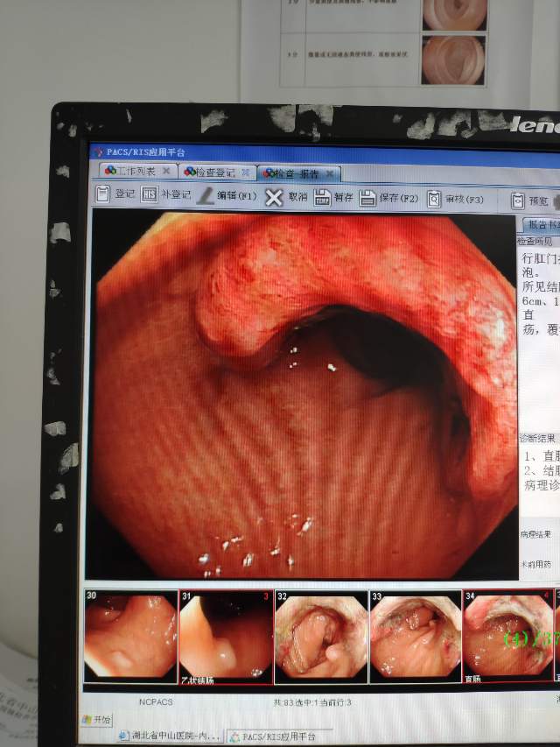Screen dimensions: 560x747
Task: Close the 工作列表 tab
Action: pyautogui.click(x=166, y=171)
